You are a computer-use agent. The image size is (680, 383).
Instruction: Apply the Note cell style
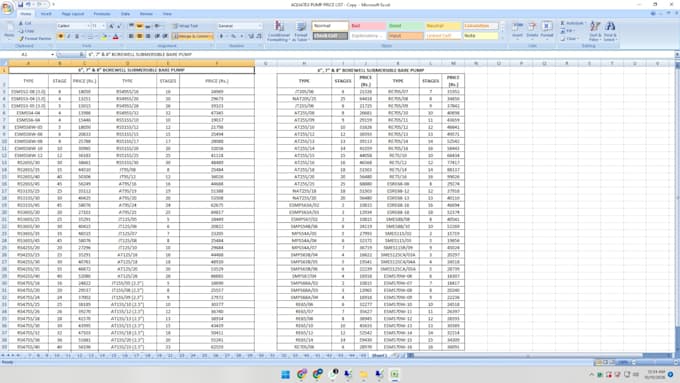[x=480, y=36]
